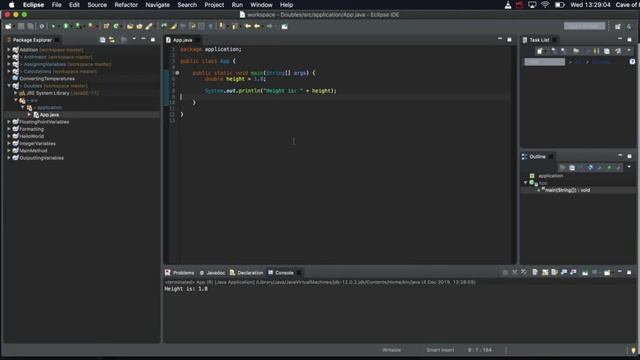
Task: Open the Navigate menu
Action: [x=158, y=5]
